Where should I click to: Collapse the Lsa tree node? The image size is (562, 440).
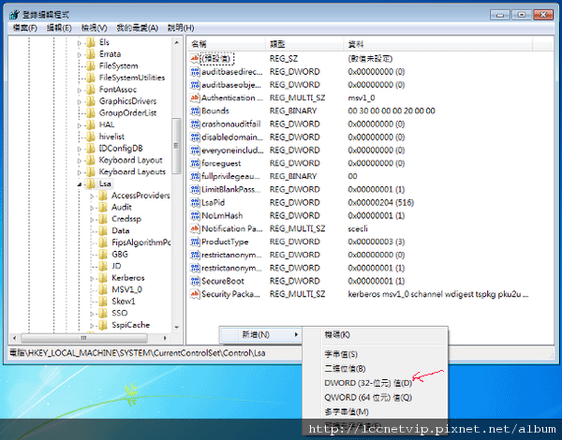coord(80,184)
